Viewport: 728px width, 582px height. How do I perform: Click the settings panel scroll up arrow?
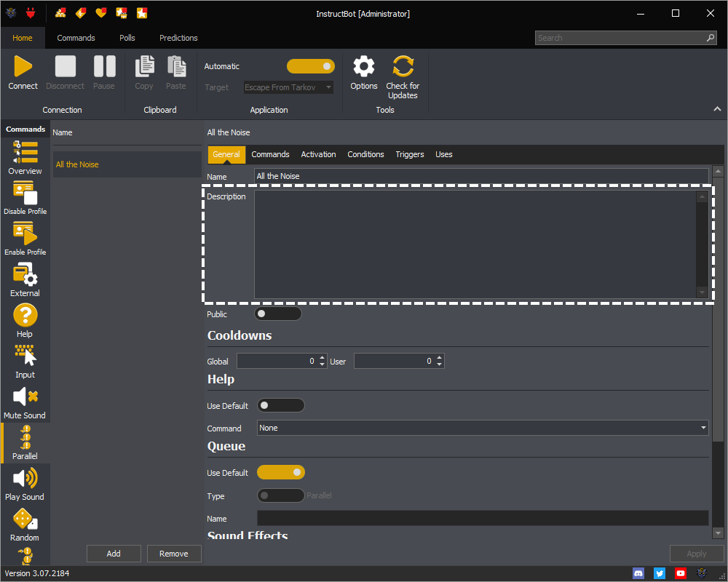pos(718,171)
